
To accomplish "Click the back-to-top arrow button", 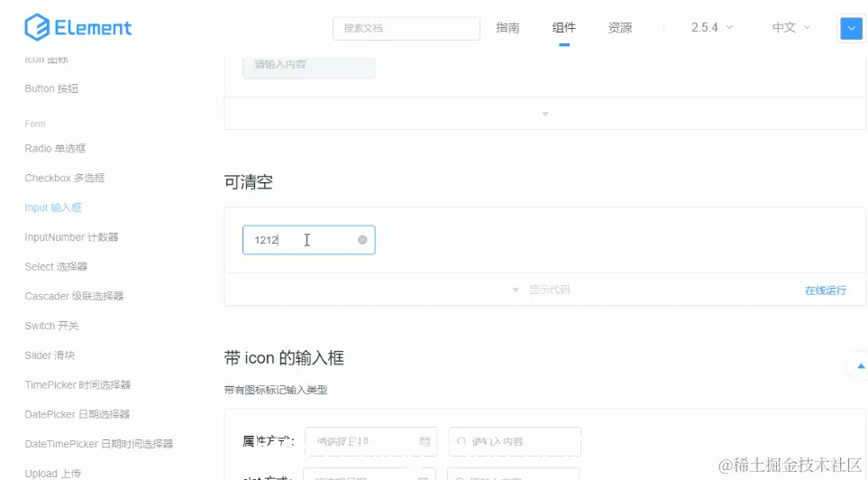I will click(860, 365).
